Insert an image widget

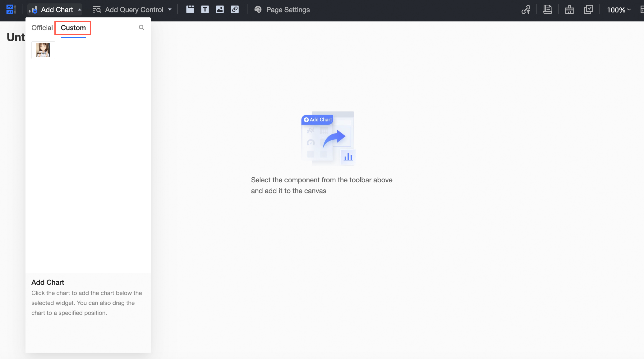pos(220,10)
